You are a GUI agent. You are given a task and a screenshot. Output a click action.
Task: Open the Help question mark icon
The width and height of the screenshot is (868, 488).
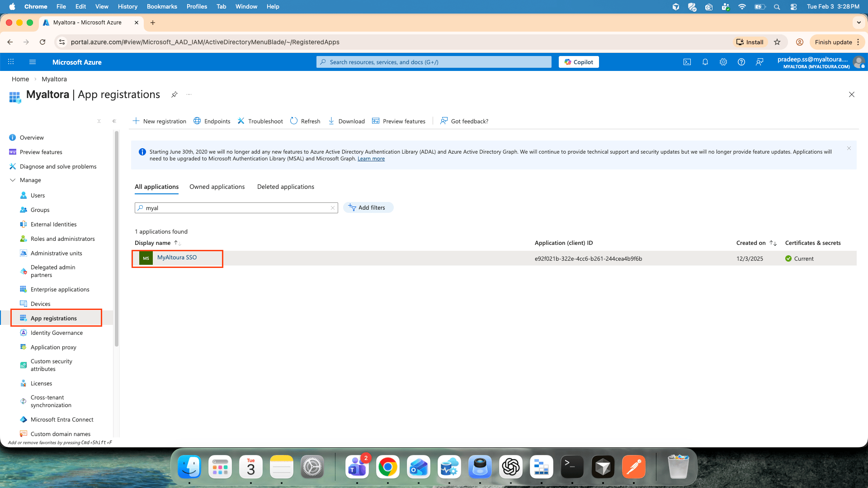pyautogui.click(x=741, y=62)
